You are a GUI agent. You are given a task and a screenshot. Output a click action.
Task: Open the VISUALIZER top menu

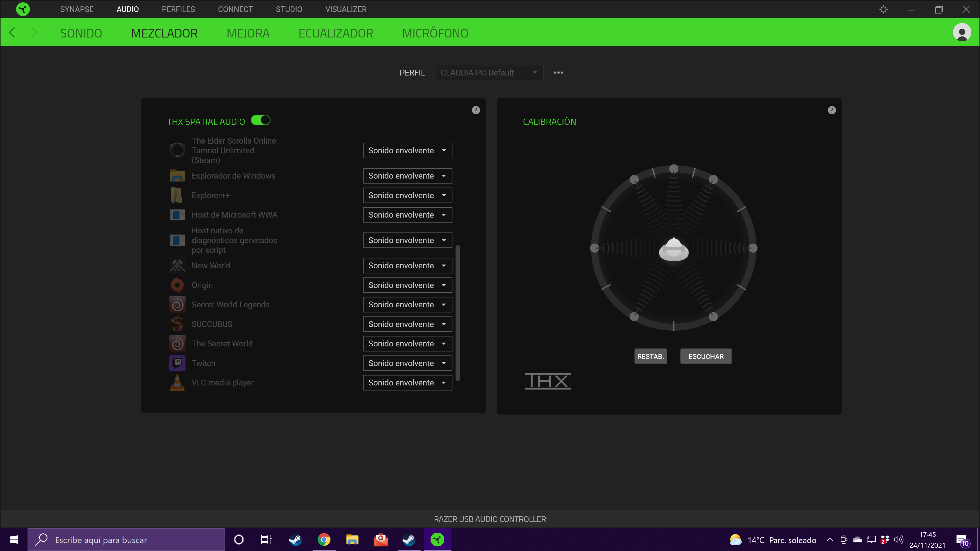tap(346, 9)
